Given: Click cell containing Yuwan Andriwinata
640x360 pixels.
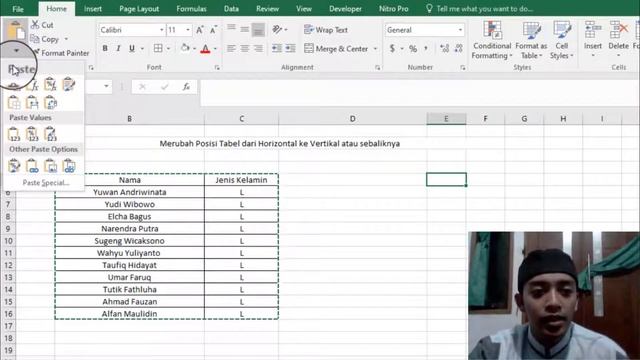Looking at the screenshot, I should (129, 192).
